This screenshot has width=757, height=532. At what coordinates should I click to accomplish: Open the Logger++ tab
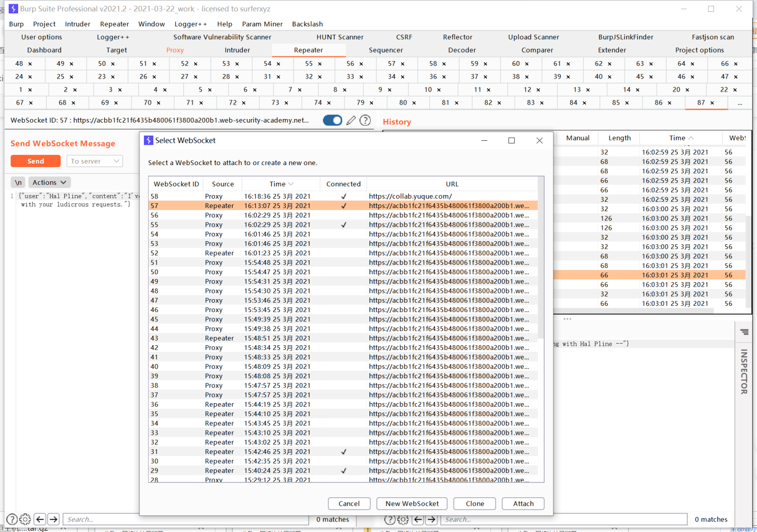tap(113, 37)
